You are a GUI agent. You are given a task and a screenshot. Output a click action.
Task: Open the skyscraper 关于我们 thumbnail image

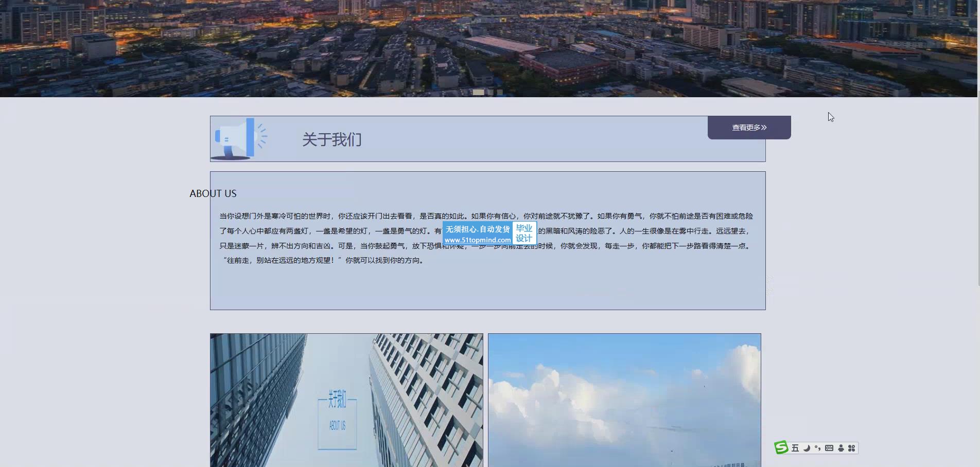[346, 400]
